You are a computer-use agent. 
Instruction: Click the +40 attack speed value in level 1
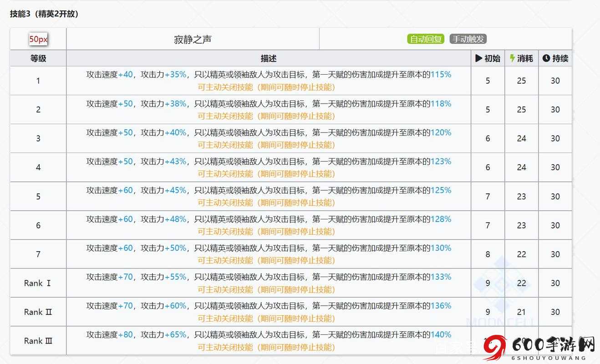125,75
